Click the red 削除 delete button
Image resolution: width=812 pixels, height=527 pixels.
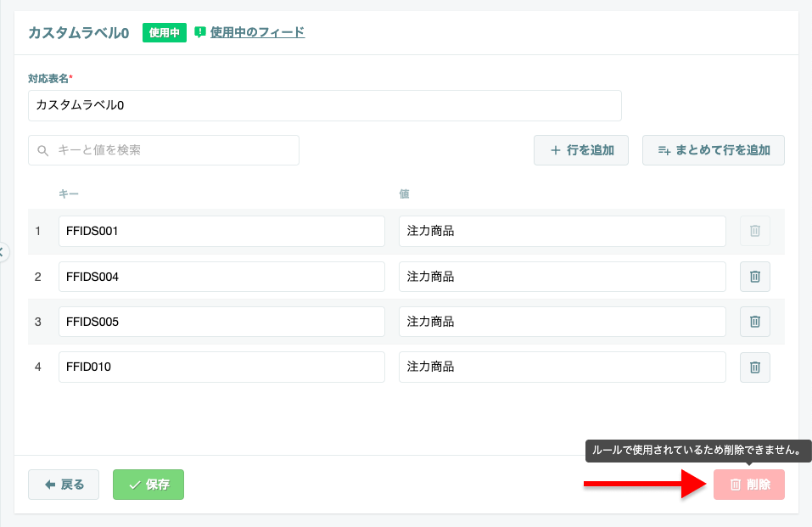[x=749, y=485]
